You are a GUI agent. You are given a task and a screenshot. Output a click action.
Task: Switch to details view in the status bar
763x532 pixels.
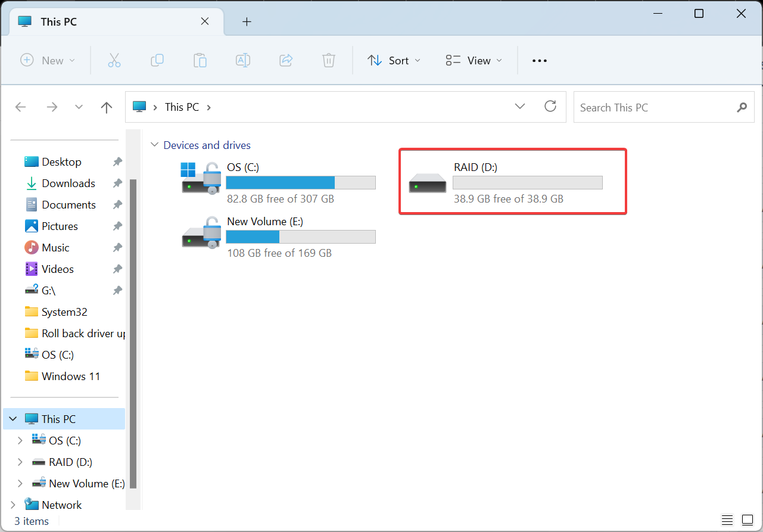click(x=727, y=519)
